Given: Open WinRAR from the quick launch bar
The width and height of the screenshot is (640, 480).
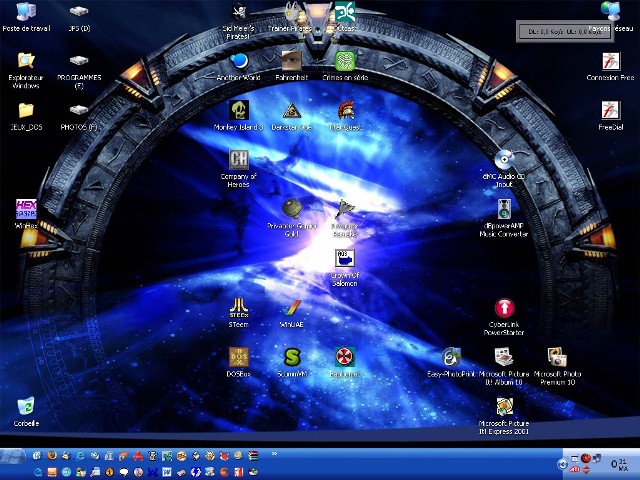Looking at the screenshot, I should [253, 456].
